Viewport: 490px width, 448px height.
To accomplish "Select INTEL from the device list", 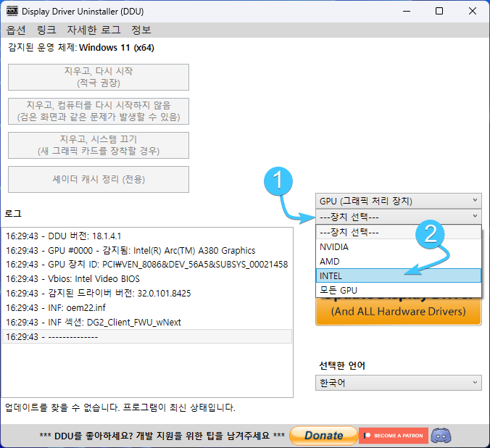I will tap(398, 275).
